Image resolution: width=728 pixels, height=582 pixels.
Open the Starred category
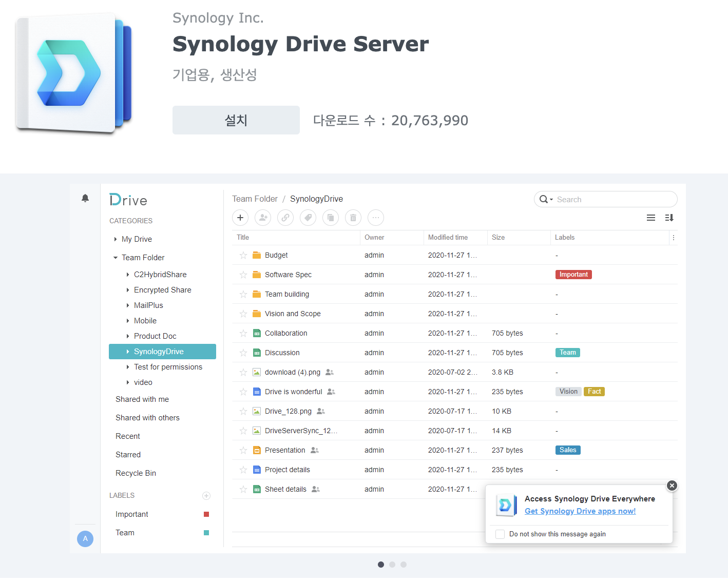point(128,455)
